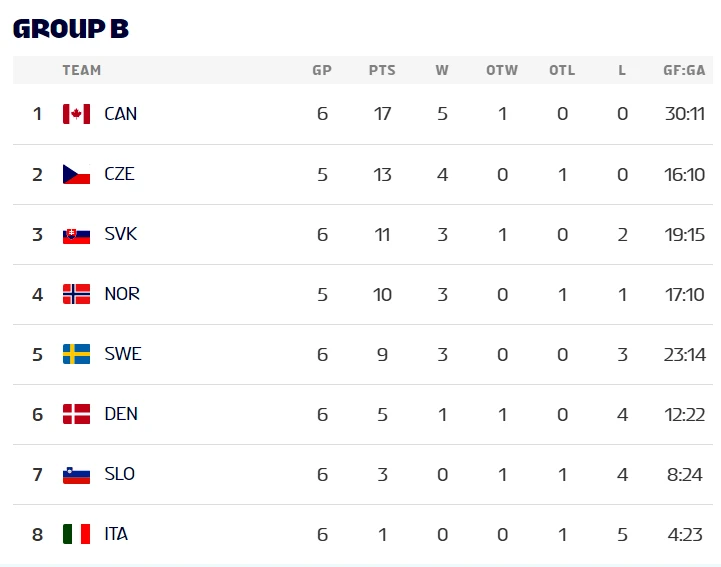Select the Sweden flag icon
The image size is (721, 567).
tap(76, 354)
